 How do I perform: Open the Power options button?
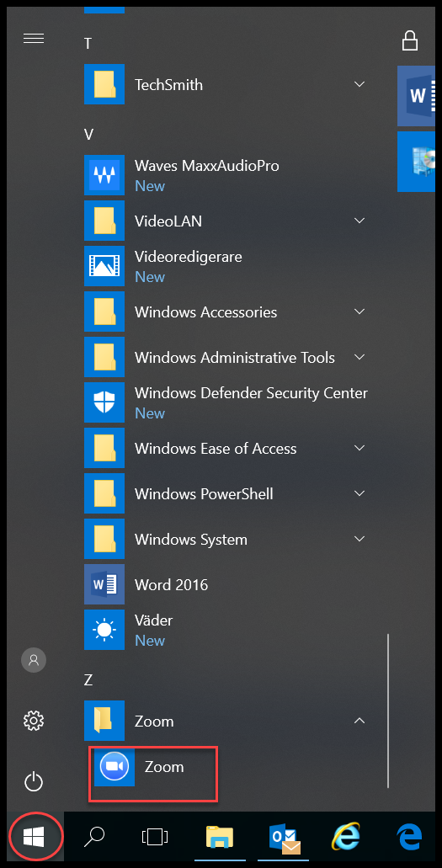click(x=34, y=782)
